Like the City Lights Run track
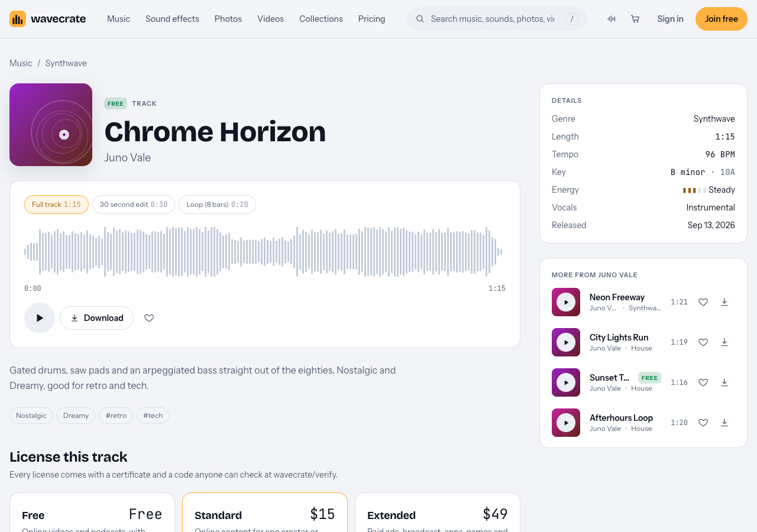Image resolution: width=757 pixels, height=532 pixels. click(x=703, y=342)
